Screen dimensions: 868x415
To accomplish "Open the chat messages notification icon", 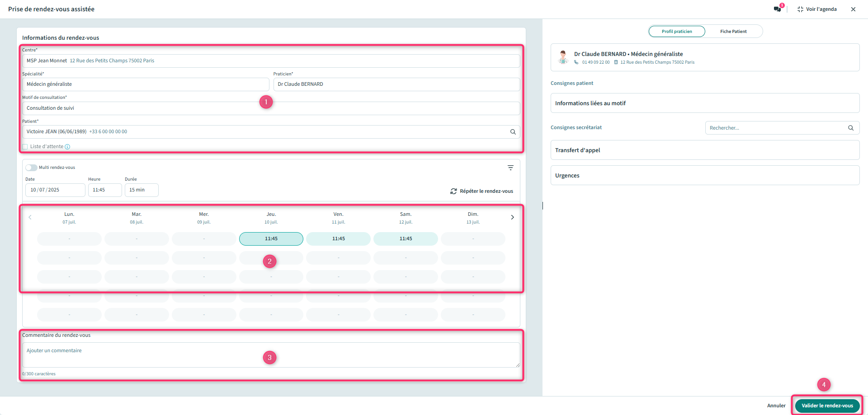I will point(777,9).
